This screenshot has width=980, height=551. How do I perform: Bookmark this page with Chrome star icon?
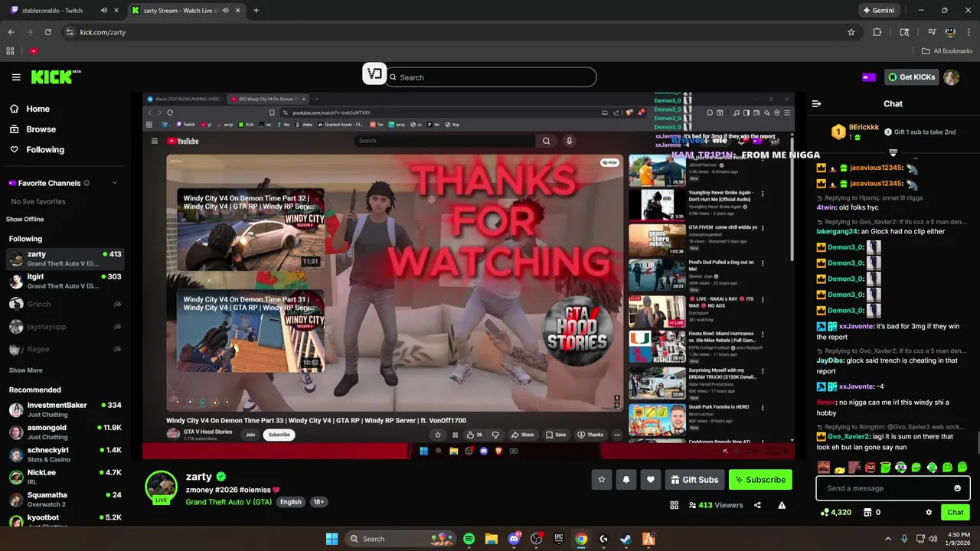click(x=851, y=32)
